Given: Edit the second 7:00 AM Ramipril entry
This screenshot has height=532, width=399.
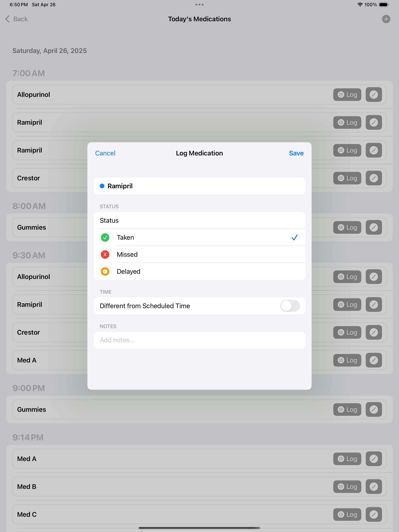Looking at the screenshot, I should (x=374, y=150).
